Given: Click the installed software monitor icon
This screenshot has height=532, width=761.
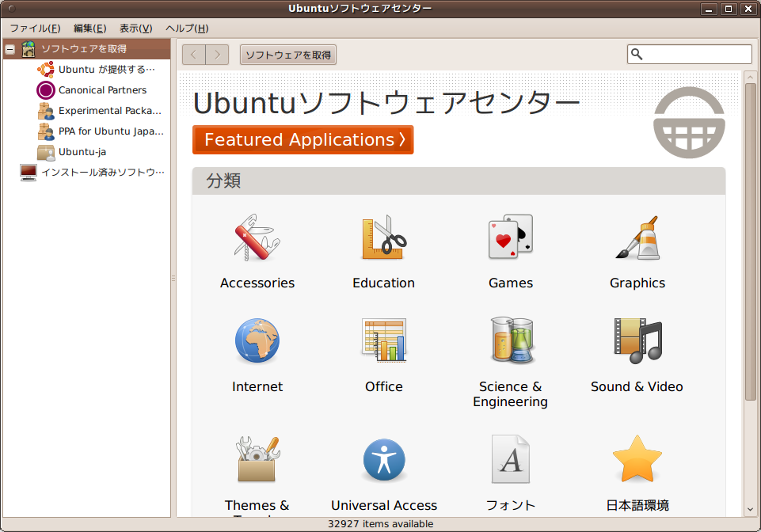Looking at the screenshot, I should coord(29,173).
